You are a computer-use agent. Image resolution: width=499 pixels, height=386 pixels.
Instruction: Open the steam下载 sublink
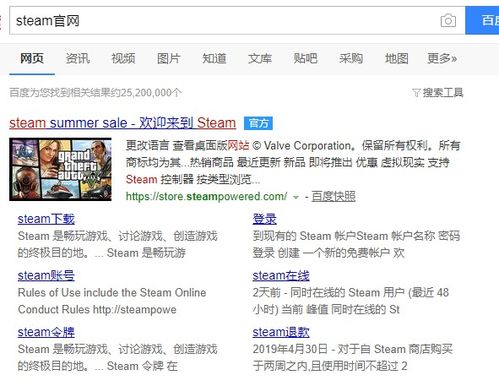click(46, 219)
